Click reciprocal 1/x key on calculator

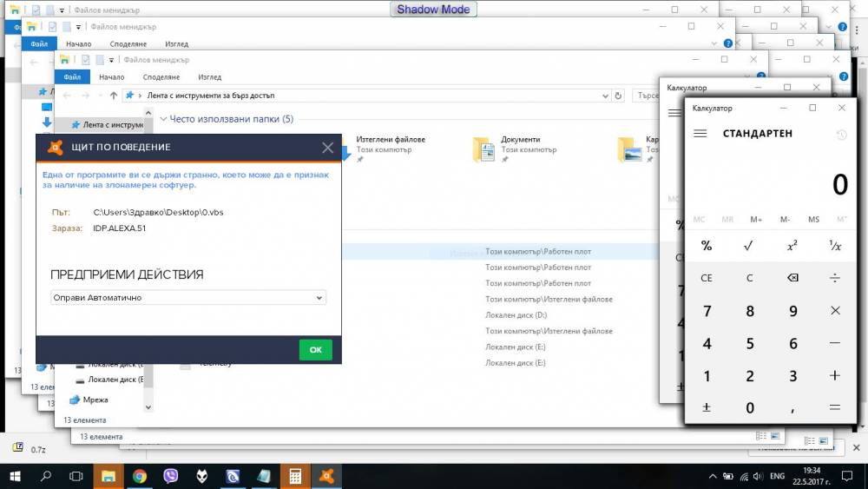coord(835,246)
